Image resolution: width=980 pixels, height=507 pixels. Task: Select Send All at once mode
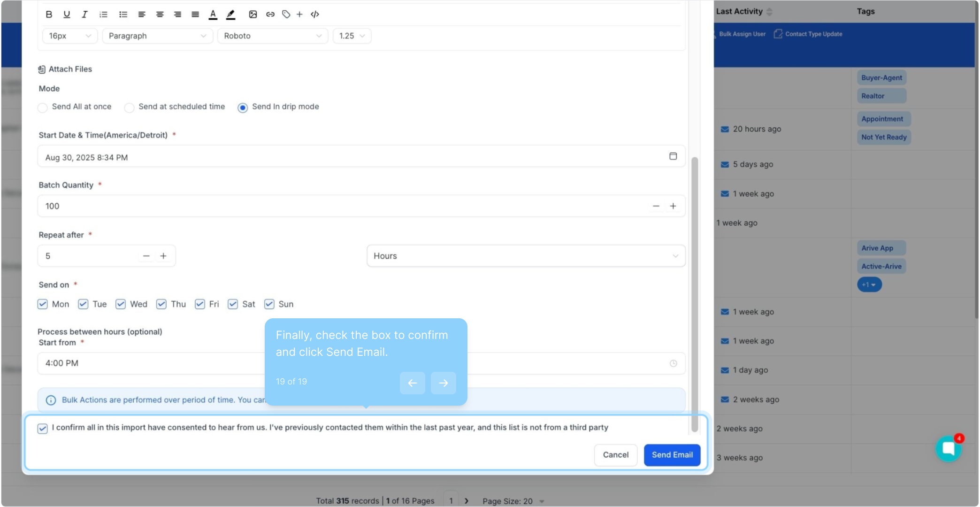[43, 108]
